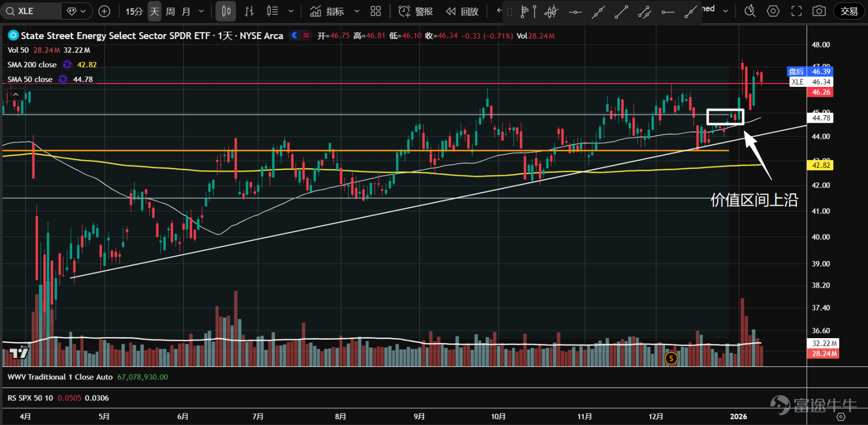Open the layout grid selector icon
This screenshot has height=425, width=868.
click(x=375, y=11)
